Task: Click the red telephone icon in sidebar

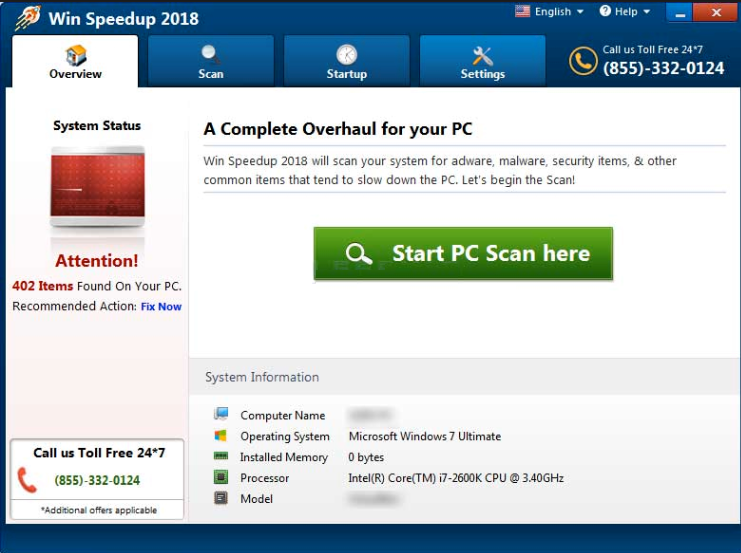Action: click(x=28, y=480)
